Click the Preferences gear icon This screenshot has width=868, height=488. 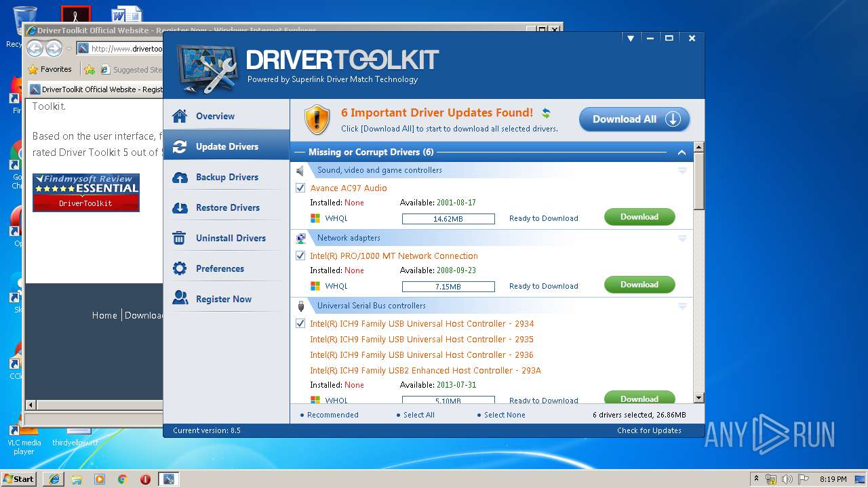pos(180,268)
